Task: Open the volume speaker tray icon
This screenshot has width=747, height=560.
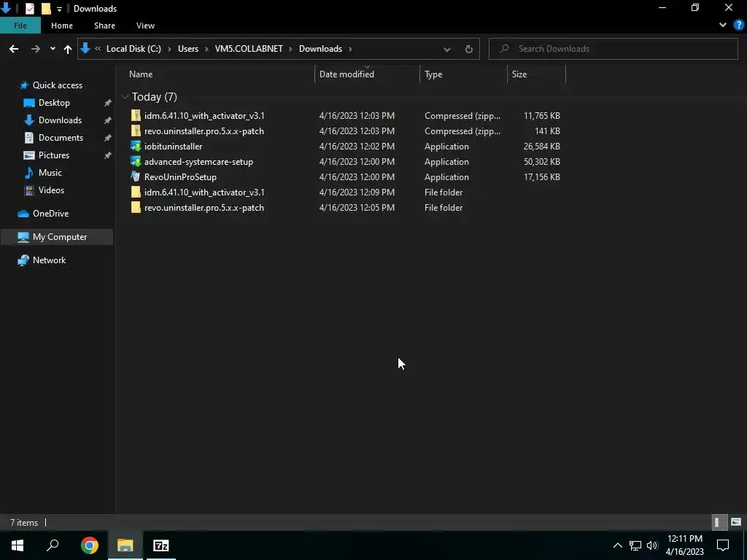Action: pos(652,545)
